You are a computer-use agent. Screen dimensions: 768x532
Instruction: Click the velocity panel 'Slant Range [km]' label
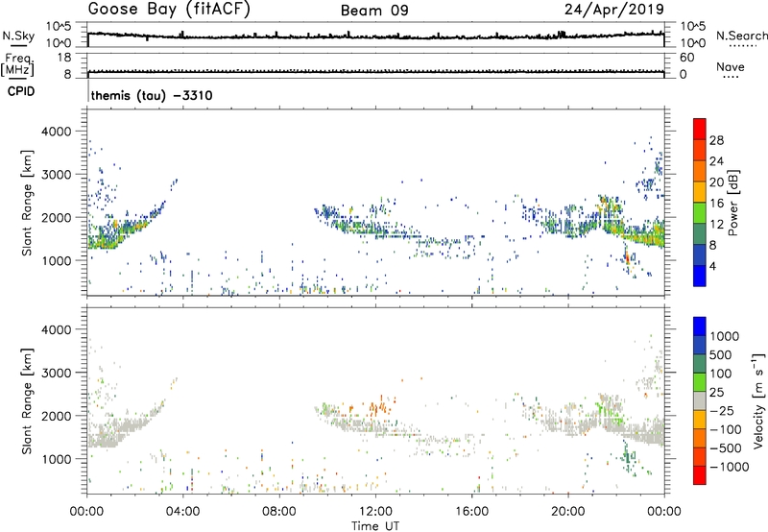tap(27, 400)
